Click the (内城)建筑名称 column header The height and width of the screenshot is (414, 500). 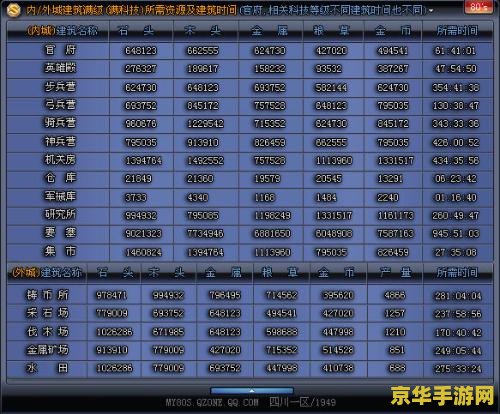[x=62, y=31]
